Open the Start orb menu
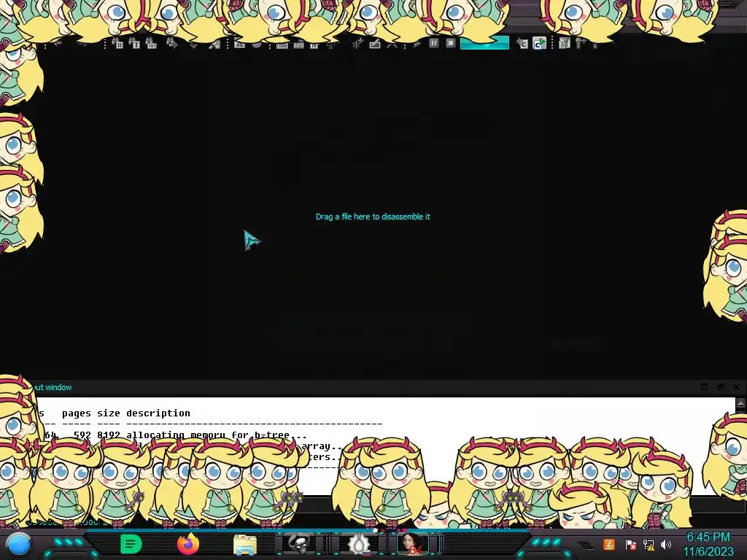Screen dimensions: 747x560 19,544
